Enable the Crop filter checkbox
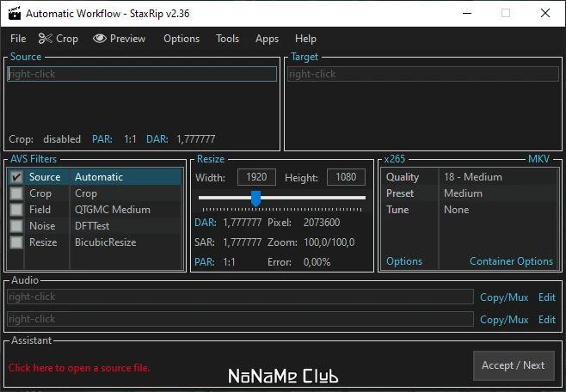The height and width of the screenshot is (392, 566). point(16,193)
